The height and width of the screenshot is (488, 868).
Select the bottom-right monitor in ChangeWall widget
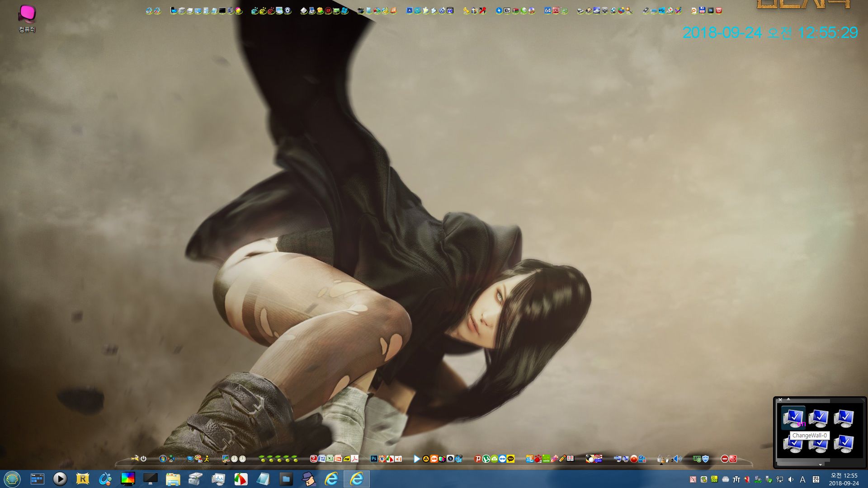click(844, 444)
